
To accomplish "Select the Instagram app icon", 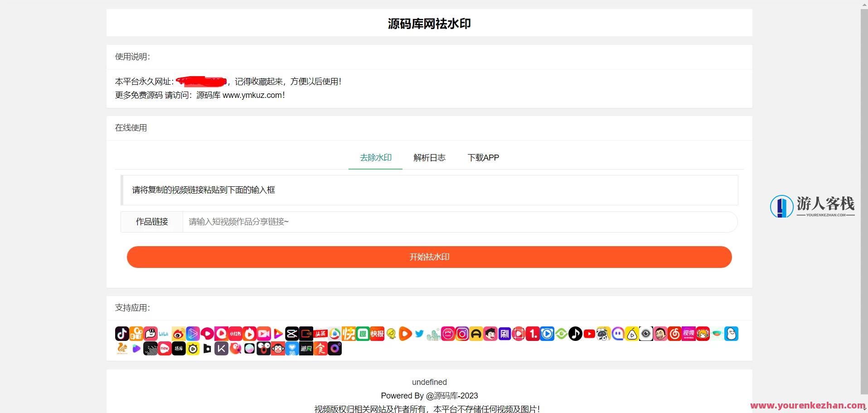I will 462,334.
